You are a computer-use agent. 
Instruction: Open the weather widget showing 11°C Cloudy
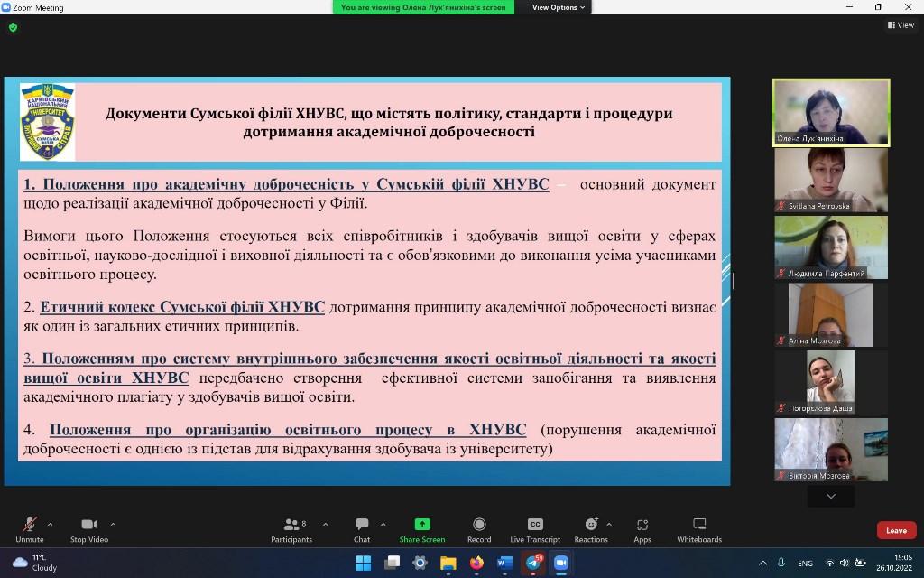click(35, 563)
